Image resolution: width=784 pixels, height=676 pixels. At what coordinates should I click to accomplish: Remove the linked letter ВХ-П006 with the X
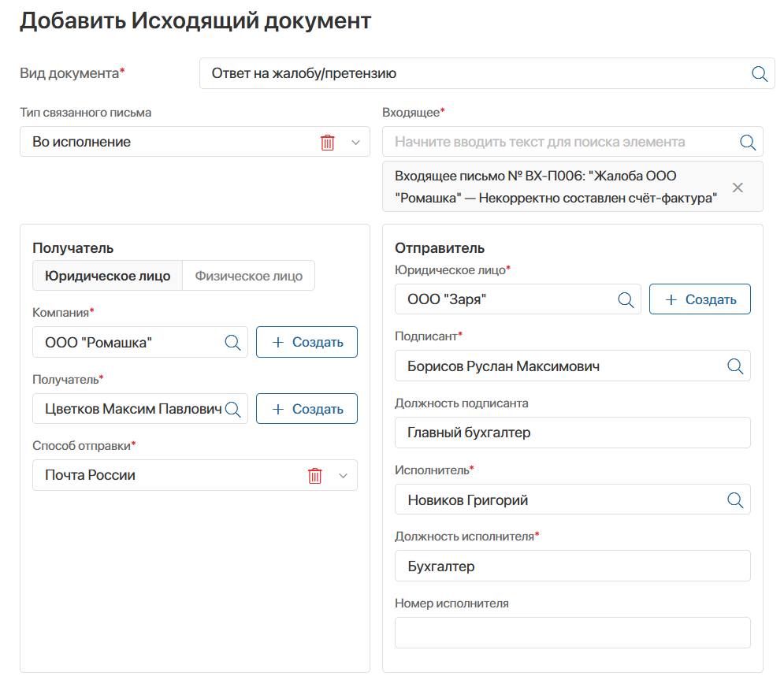tap(738, 187)
